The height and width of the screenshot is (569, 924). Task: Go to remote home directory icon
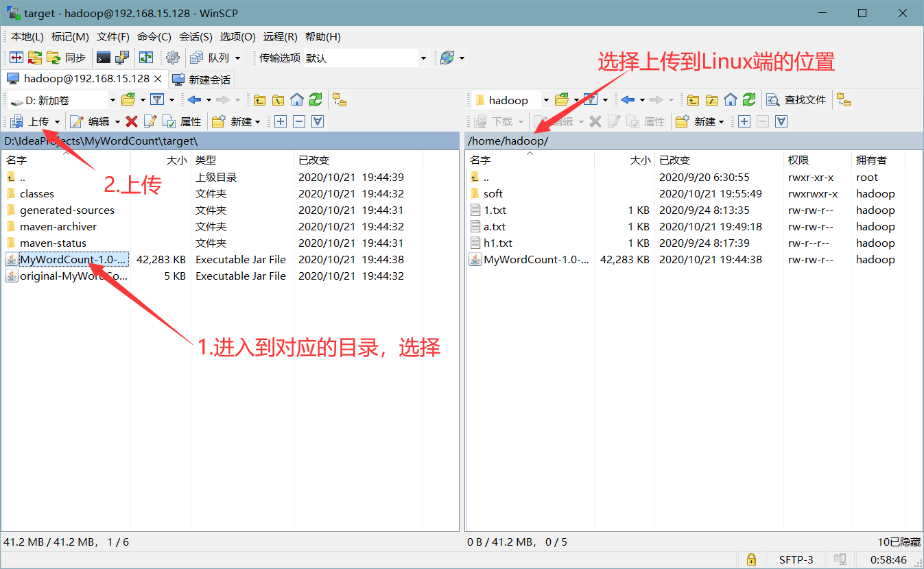point(731,100)
